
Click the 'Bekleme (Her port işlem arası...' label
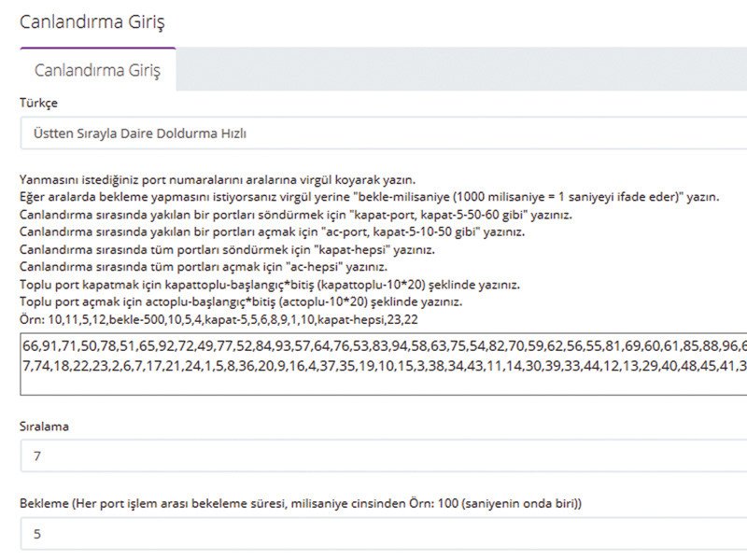(301, 503)
